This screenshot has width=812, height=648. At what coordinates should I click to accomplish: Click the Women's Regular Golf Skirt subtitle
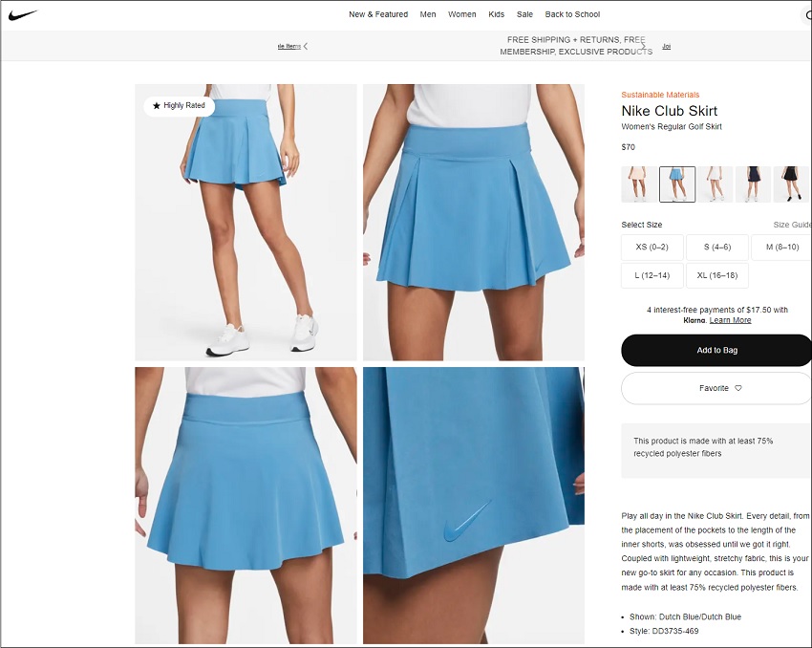[672, 126]
